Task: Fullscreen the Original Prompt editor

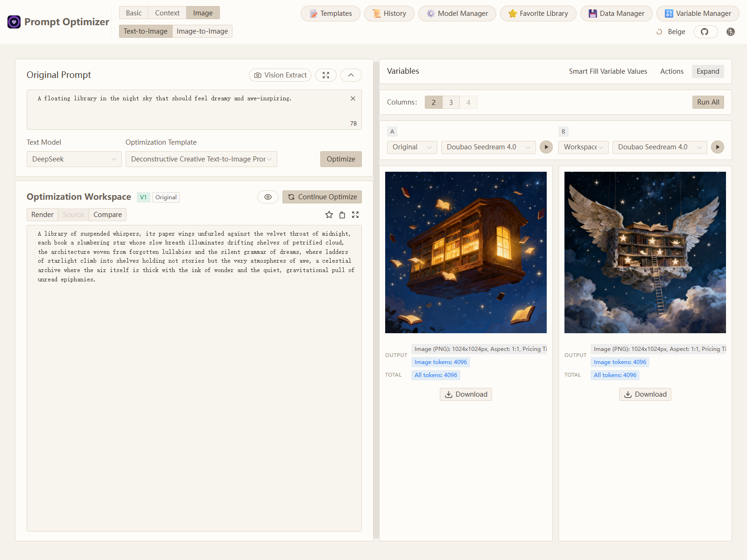Action: 326,75
